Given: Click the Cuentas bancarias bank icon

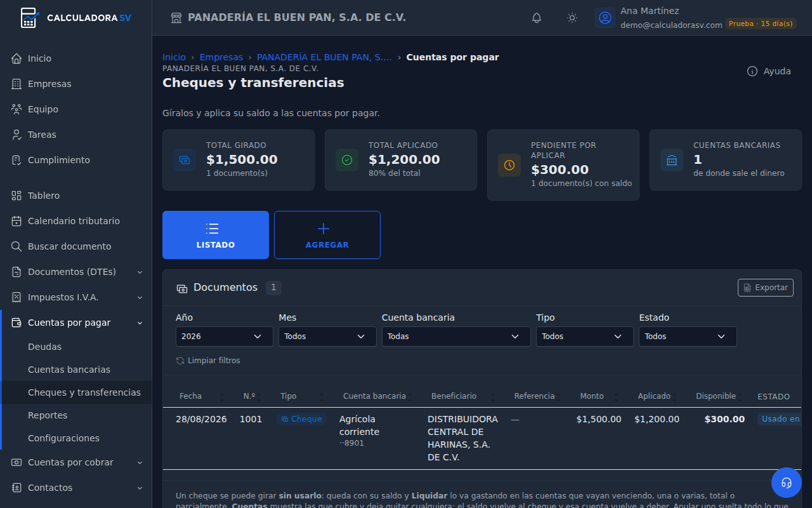Looking at the screenshot, I should (672, 160).
